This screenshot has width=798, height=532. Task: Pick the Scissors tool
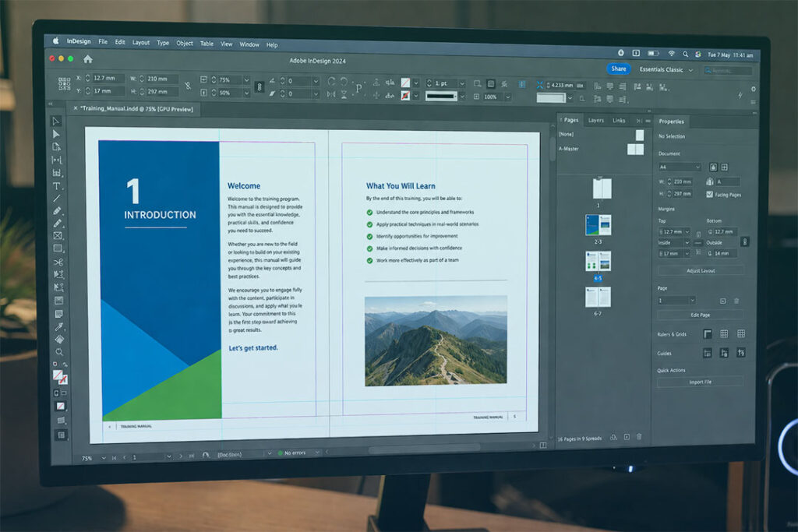pyautogui.click(x=58, y=262)
